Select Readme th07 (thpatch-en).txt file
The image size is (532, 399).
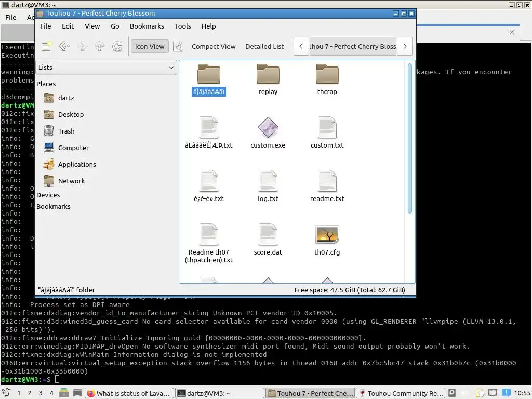[209, 244]
